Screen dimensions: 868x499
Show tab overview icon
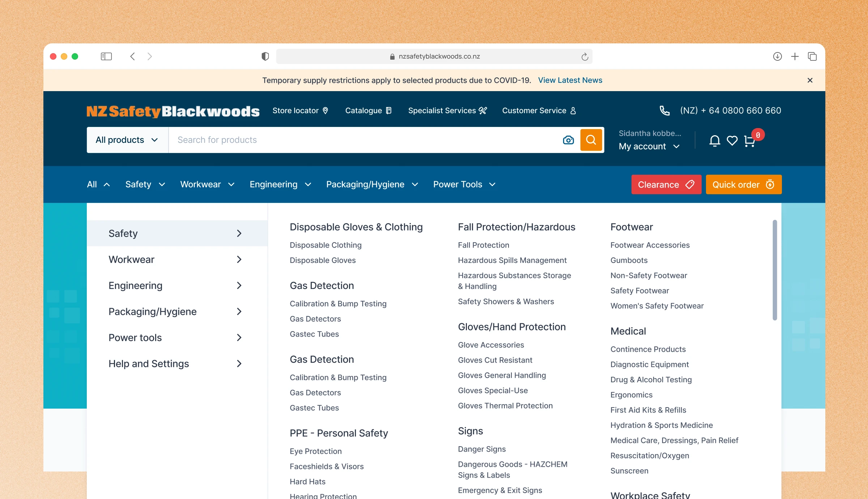click(x=812, y=56)
